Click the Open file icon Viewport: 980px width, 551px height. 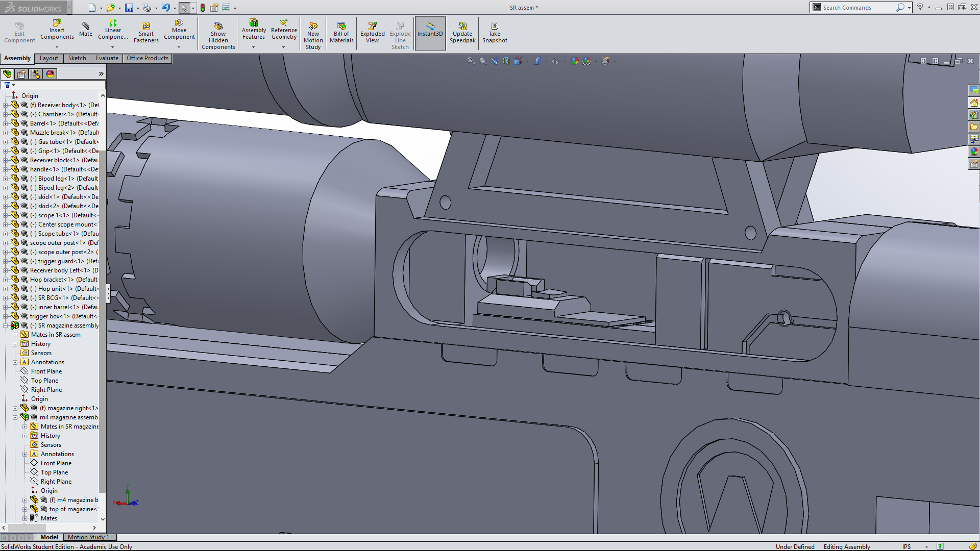pos(110,8)
